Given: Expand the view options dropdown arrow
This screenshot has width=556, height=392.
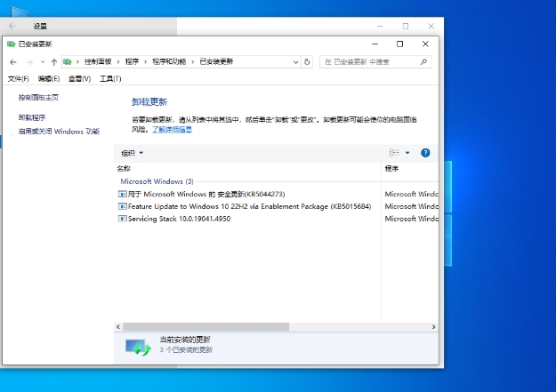Looking at the screenshot, I should [408, 153].
